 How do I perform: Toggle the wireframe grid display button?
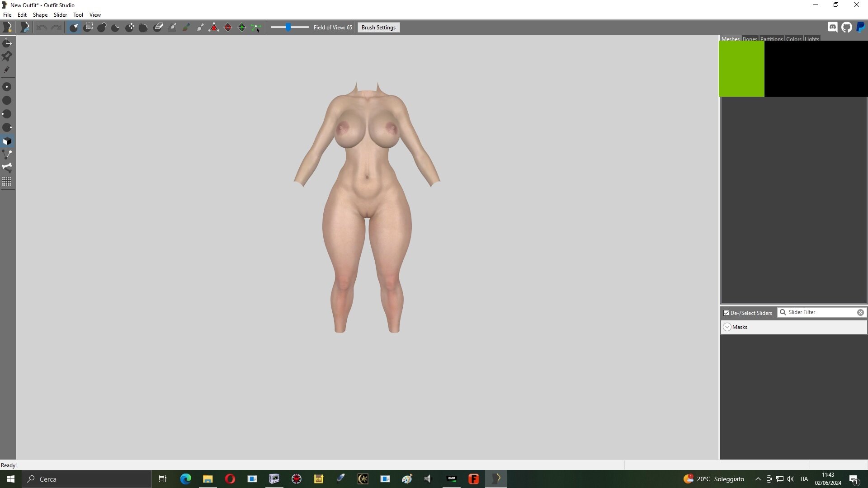click(7, 182)
